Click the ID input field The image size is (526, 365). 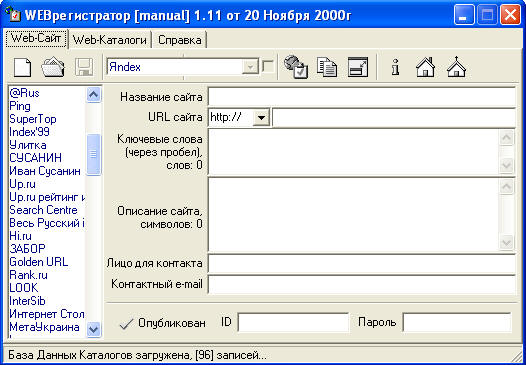tap(294, 323)
